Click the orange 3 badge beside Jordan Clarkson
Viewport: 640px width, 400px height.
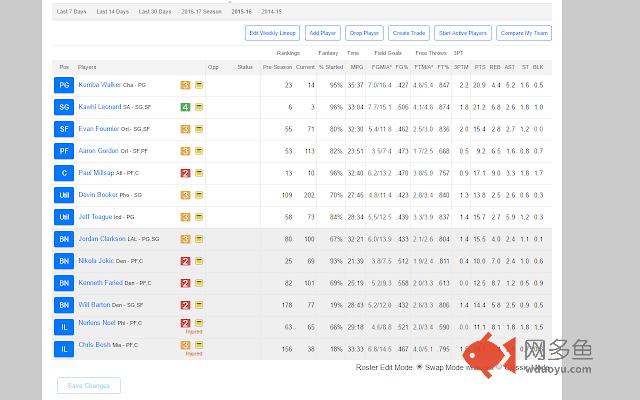[185, 239]
